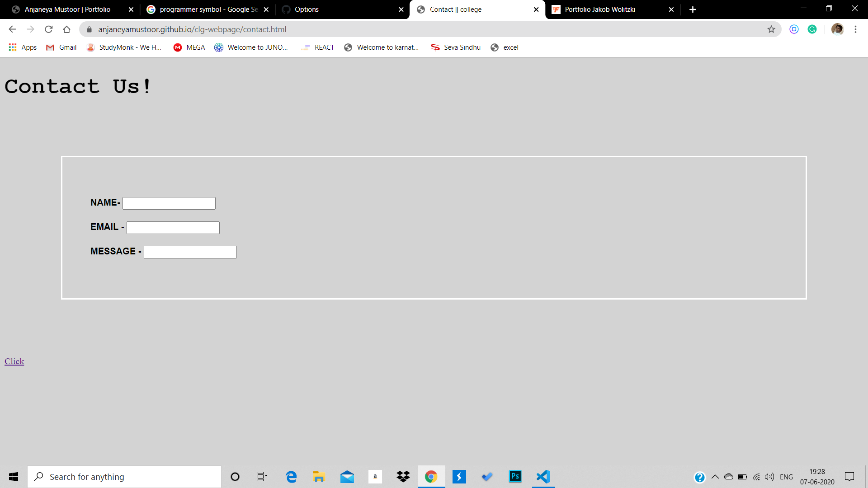
Task: Show hidden system tray icons
Action: tap(715, 477)
